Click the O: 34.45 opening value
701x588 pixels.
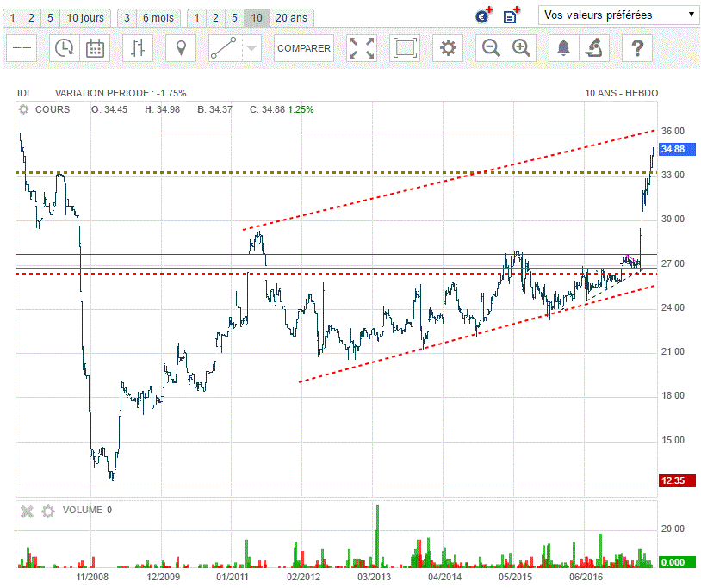point(109,109)
